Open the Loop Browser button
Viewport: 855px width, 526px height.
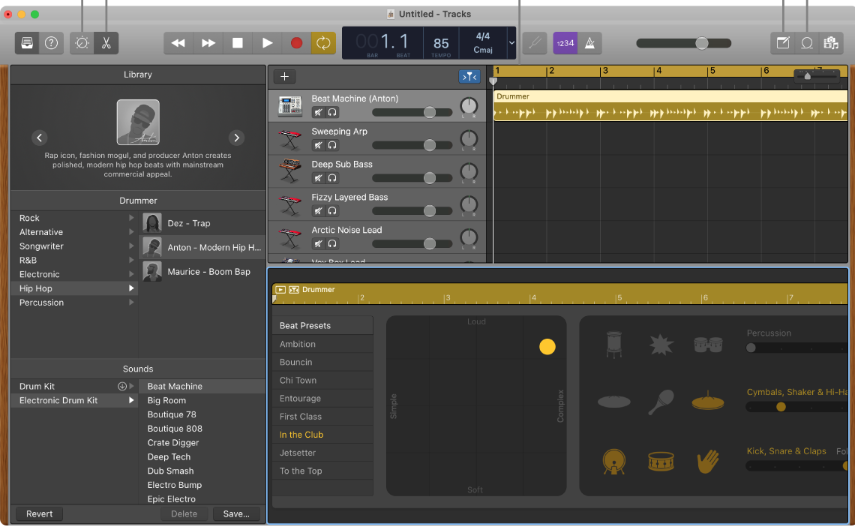pyautogui.click(x=807, y=43)
